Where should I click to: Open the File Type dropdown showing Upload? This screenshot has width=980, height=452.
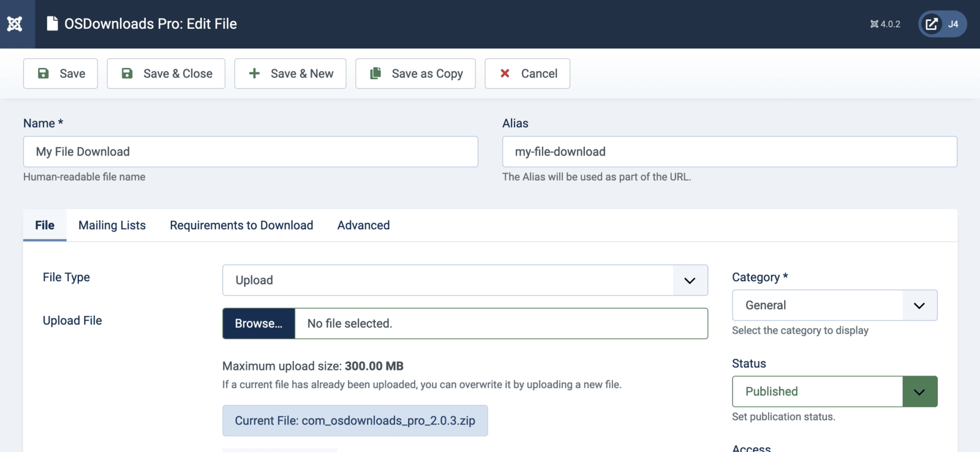pos(465,281)
